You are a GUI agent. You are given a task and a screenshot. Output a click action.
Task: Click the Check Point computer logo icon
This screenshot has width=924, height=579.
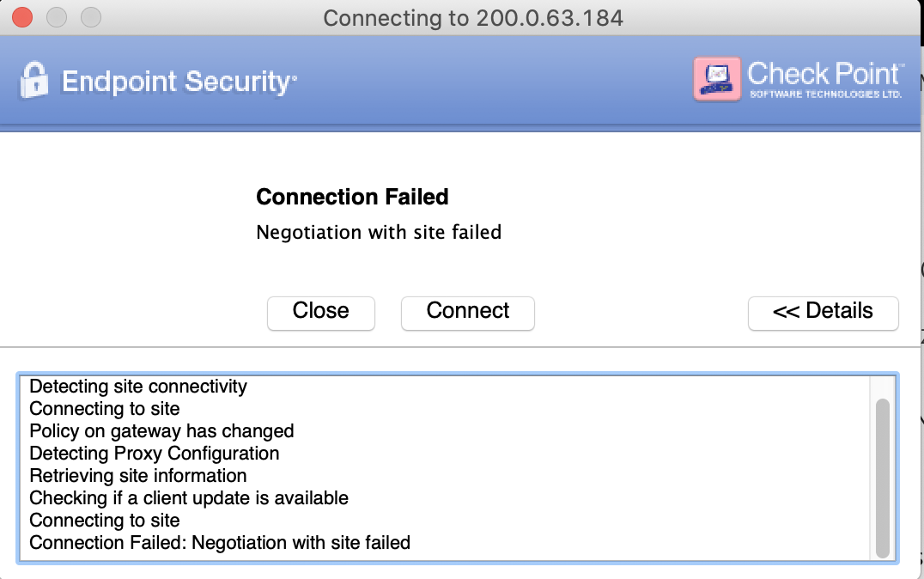(715, 78)
